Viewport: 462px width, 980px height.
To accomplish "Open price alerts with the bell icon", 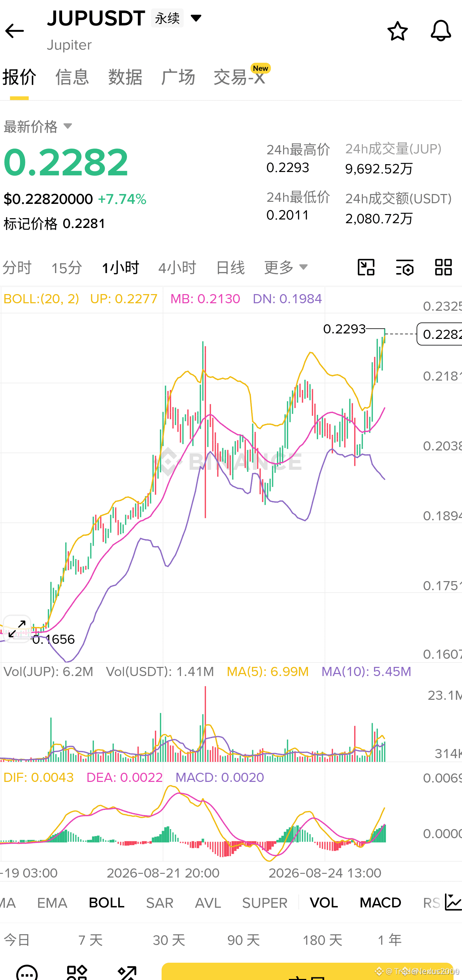I will coord(441,31).
